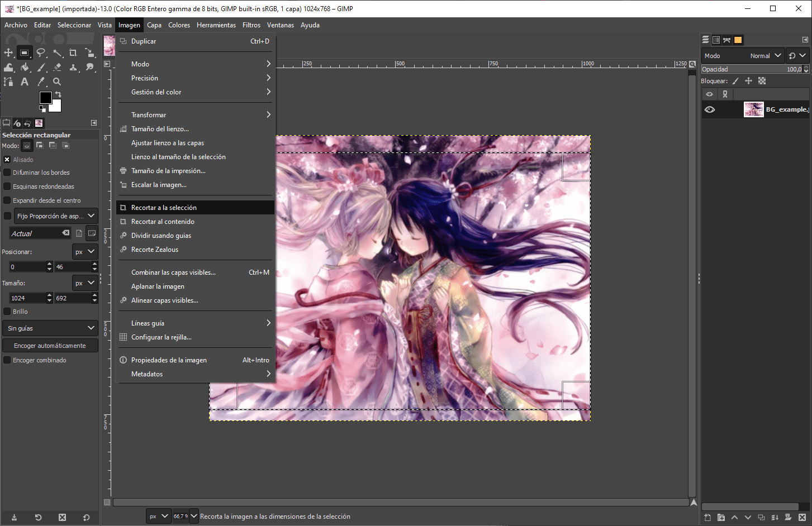Reset colors to default black and white

[x=42, y=109]
